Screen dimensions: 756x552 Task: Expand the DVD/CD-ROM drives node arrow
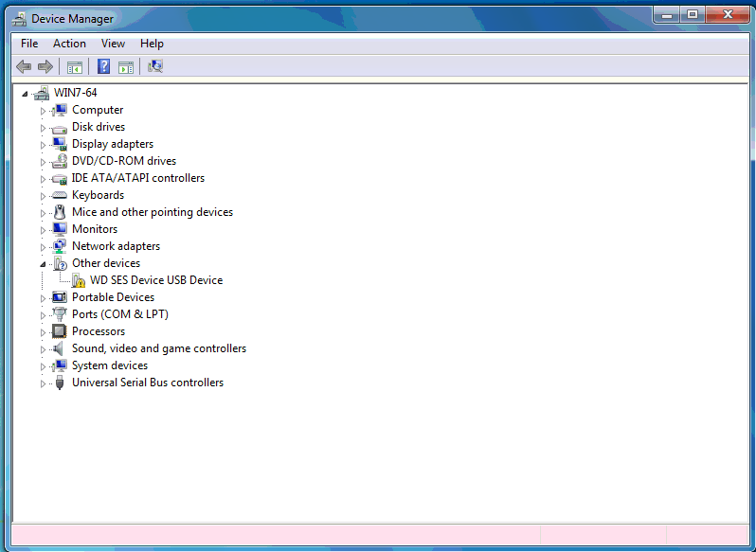click(x=43, y=162)
